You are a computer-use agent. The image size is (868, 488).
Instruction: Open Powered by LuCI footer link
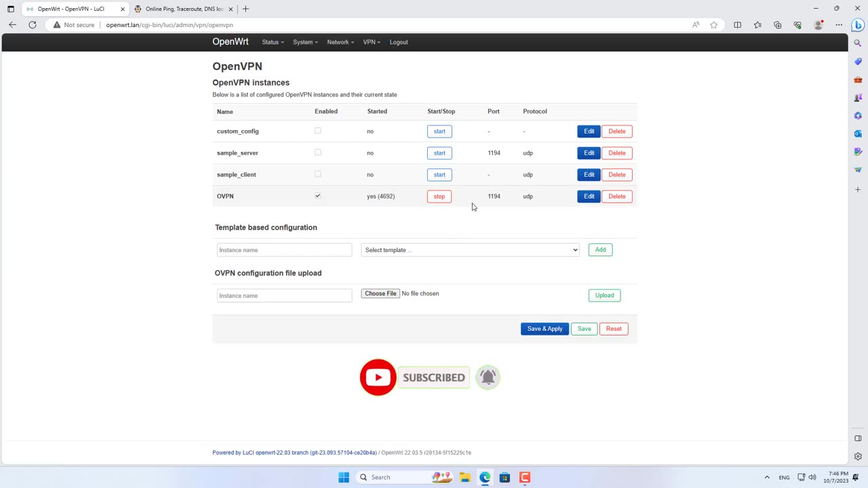(294, 453)
